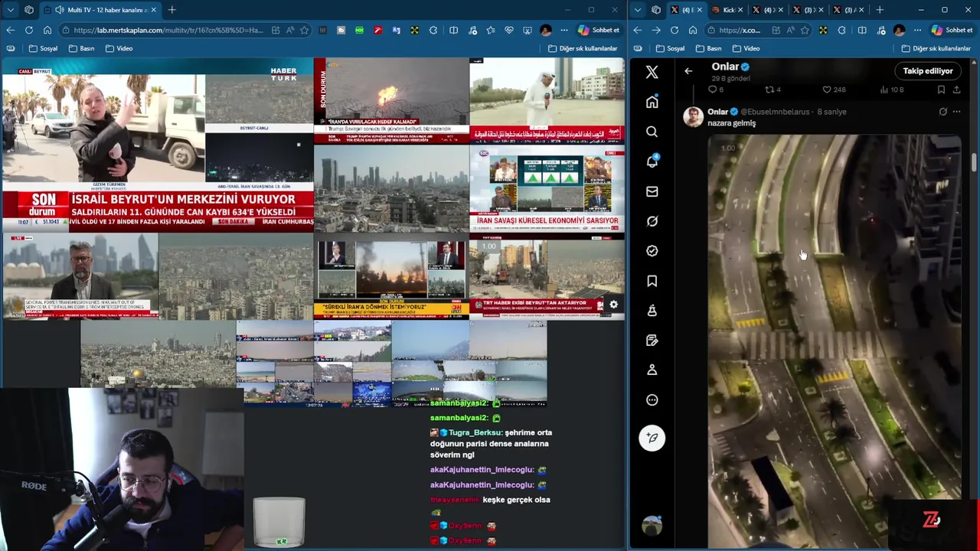Open the X search (magnifier) sidebar icon
The height and width of the screenshot is (551, 980).
pos(652,132)
